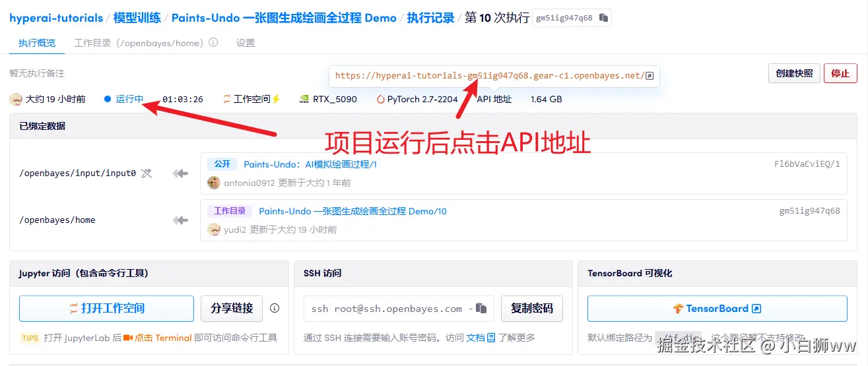
Task: Click yudi2 更新于大约 19 小时前 text
Action: pyautogui.click(x=280, y=229)
